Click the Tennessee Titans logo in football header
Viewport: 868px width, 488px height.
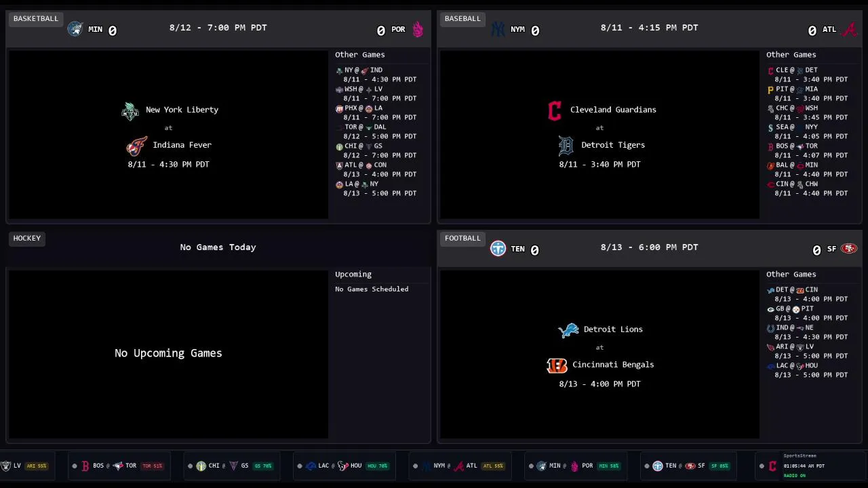[x=498, y=249]
